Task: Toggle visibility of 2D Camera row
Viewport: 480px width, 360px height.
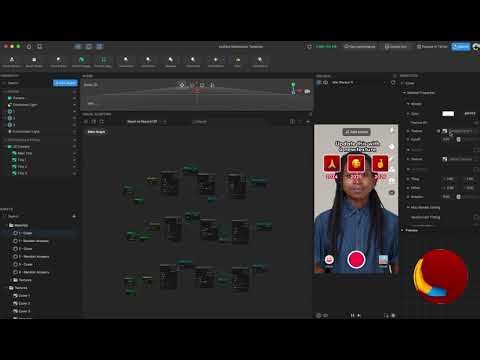Action: point(74,147)
